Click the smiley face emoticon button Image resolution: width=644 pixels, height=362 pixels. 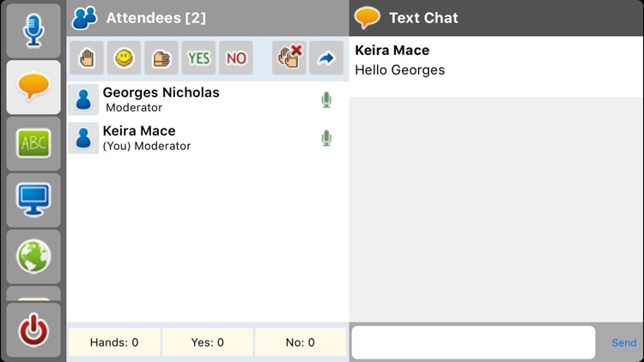125,58
